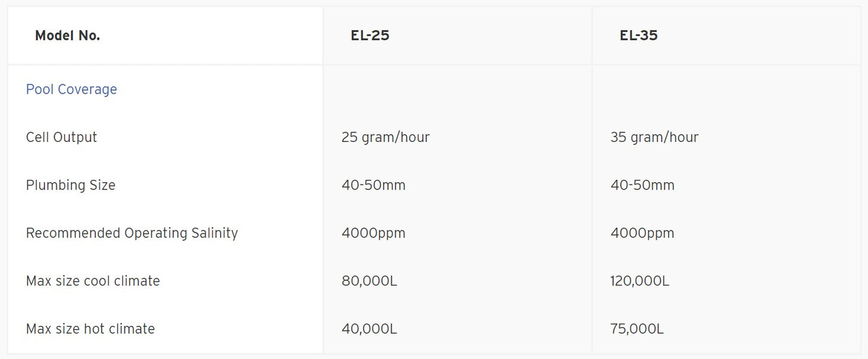868x359 pixels.
Task: Click the 80,000L cool climate value
Action: (x=369, y=281)
